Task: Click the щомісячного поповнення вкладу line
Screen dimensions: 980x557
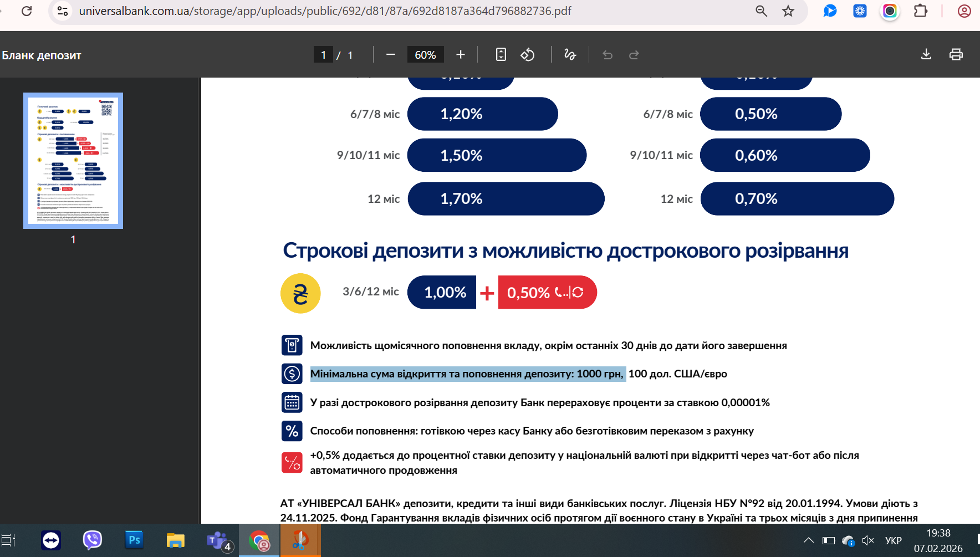Action: click(x=549, y=346)
